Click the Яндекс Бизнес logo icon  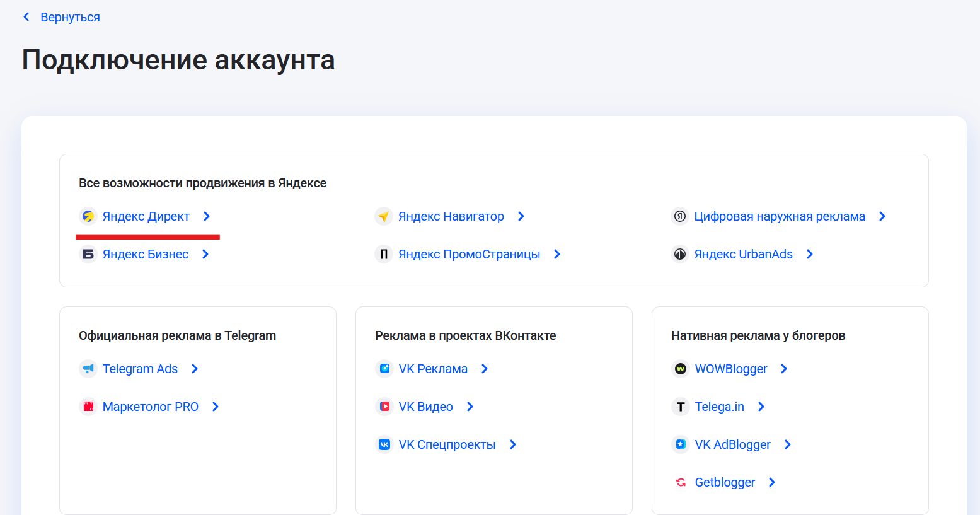(x=88, y=254)
